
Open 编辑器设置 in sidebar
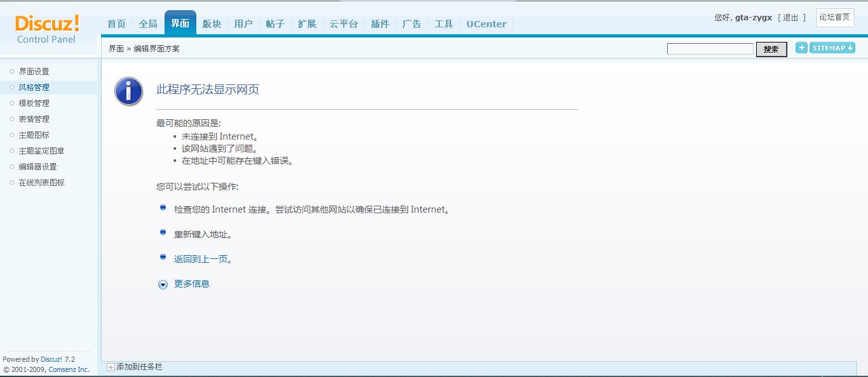tap(37, 167)
